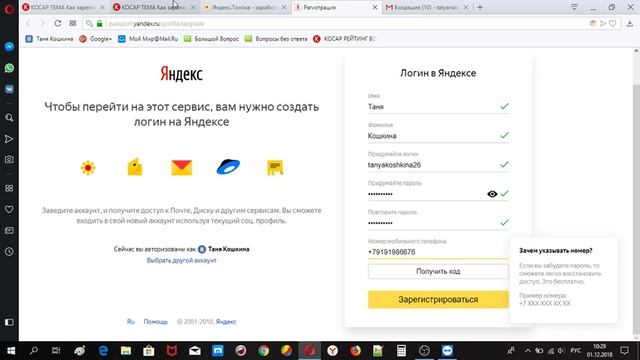The image size is (640, 360).
Task: Click the Yandex Mail envelope icon
Action: (x=182, y=167)
